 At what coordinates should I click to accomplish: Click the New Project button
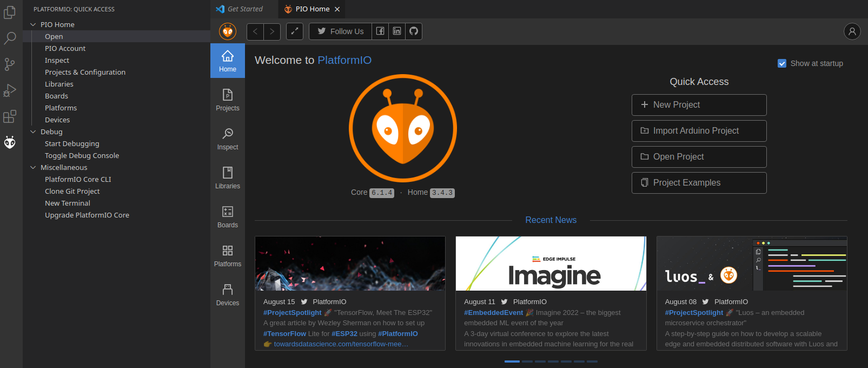tap(699, 105)
